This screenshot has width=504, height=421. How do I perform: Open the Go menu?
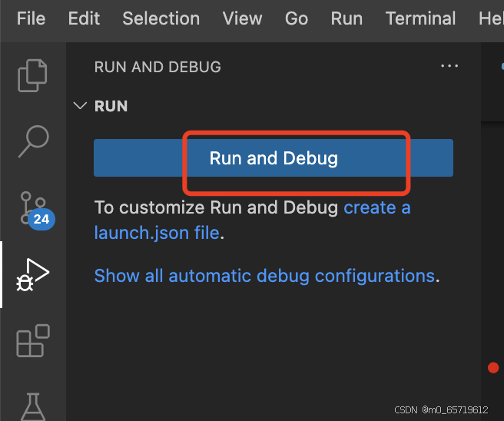click(297, 18)
